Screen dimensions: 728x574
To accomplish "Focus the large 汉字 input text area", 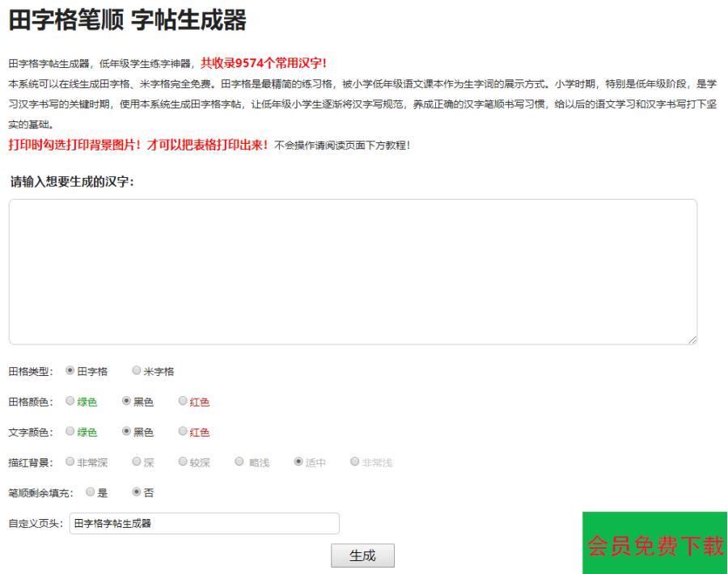I will [353, 272].
